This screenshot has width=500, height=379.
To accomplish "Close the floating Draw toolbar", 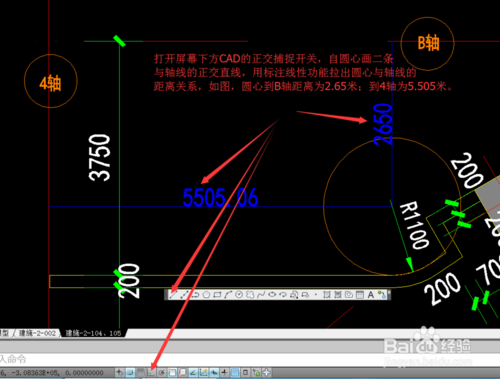I will pos(389,292).
